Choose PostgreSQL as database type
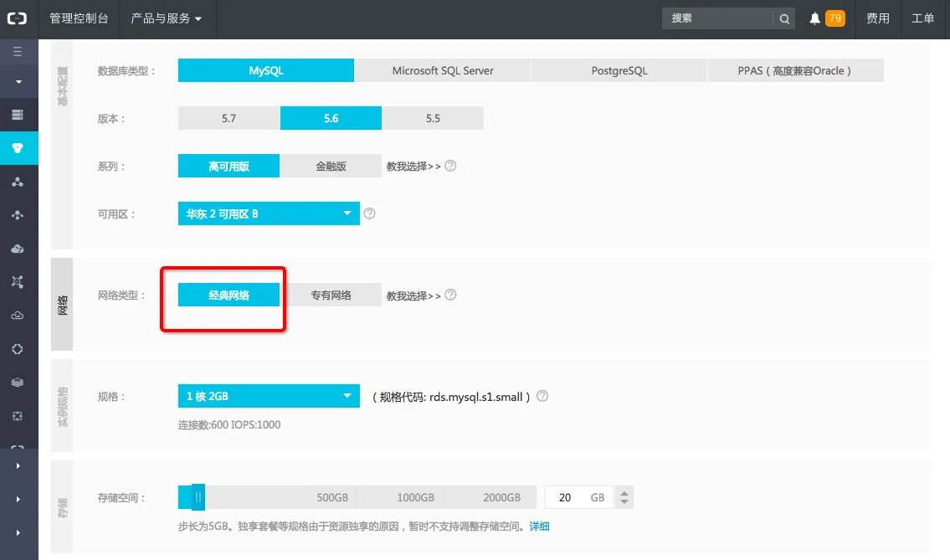 click(619, 70)
